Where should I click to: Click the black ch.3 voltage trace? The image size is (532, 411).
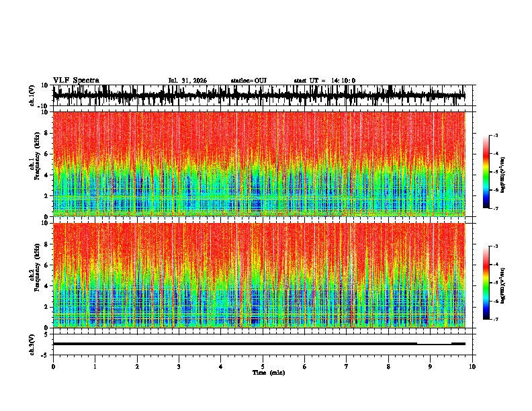pos(259,344)
